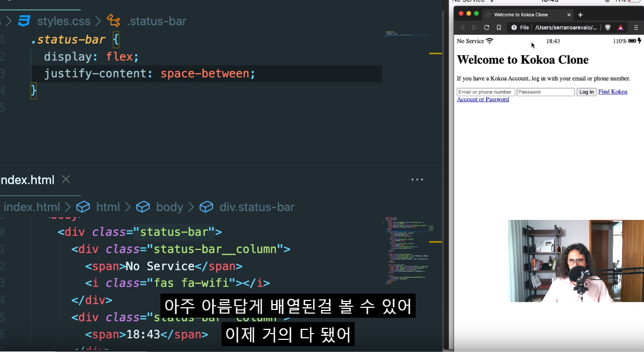Click the 110% battery text
The image size is (644, 352).
(x=620, y=41)
